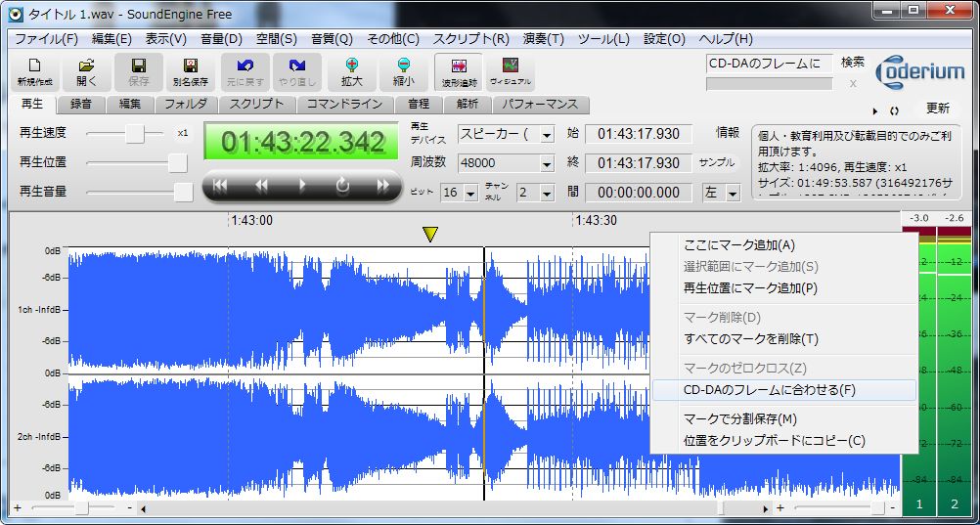Image resolution: width=980 pixels, height=525 pixels.
Task: Click the vertical zoom plus sign, bottom right
Action: click(x=780, y=508)
